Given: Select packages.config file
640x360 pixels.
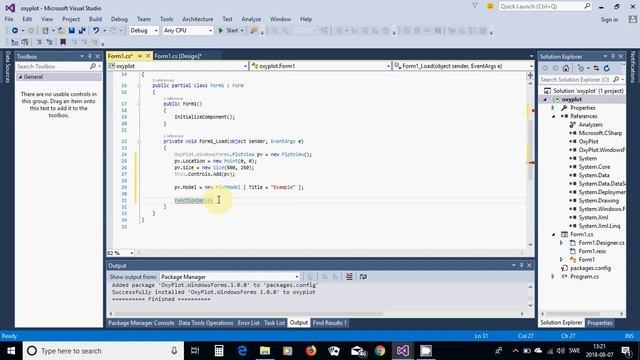Looking at the screenshot, I should (x=590, y=268).
